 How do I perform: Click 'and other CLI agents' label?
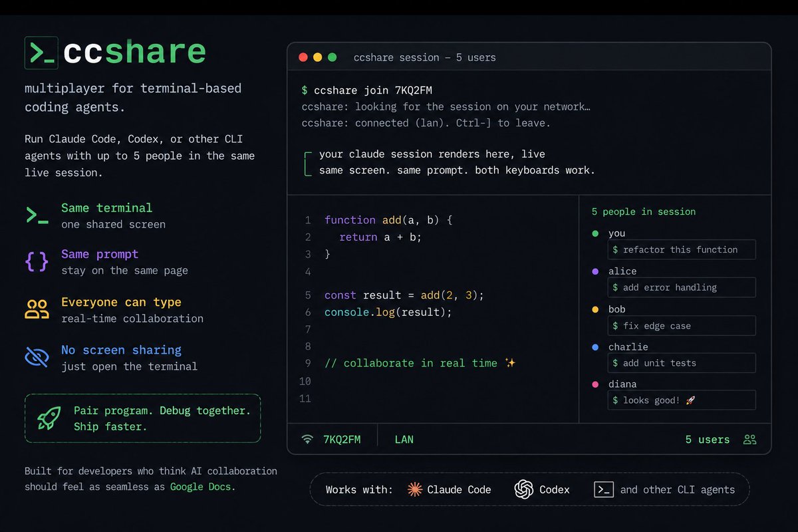pyautogui.click(x=678, y=489)
